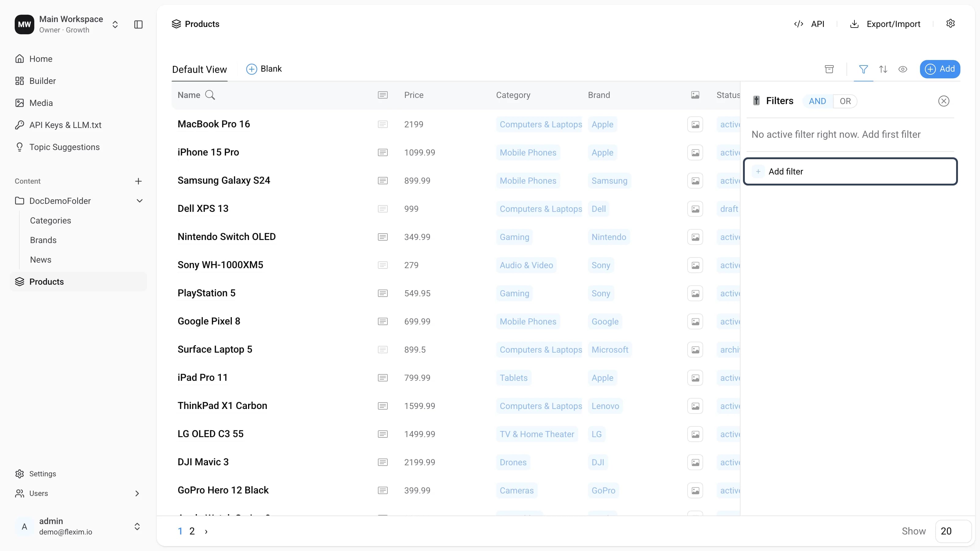Open iPhone 15 Pro description icon

click(x=383, y=152)
